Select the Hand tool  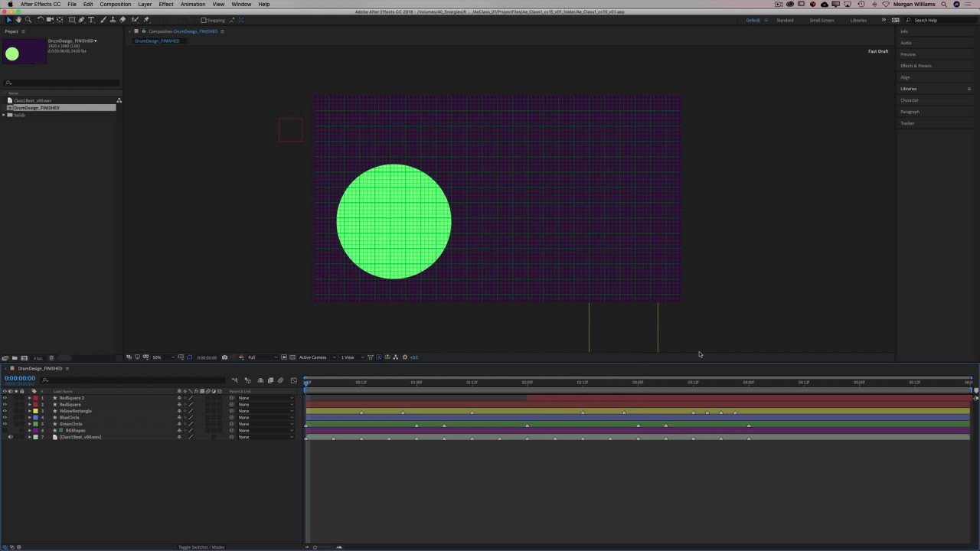pos(18,20)
